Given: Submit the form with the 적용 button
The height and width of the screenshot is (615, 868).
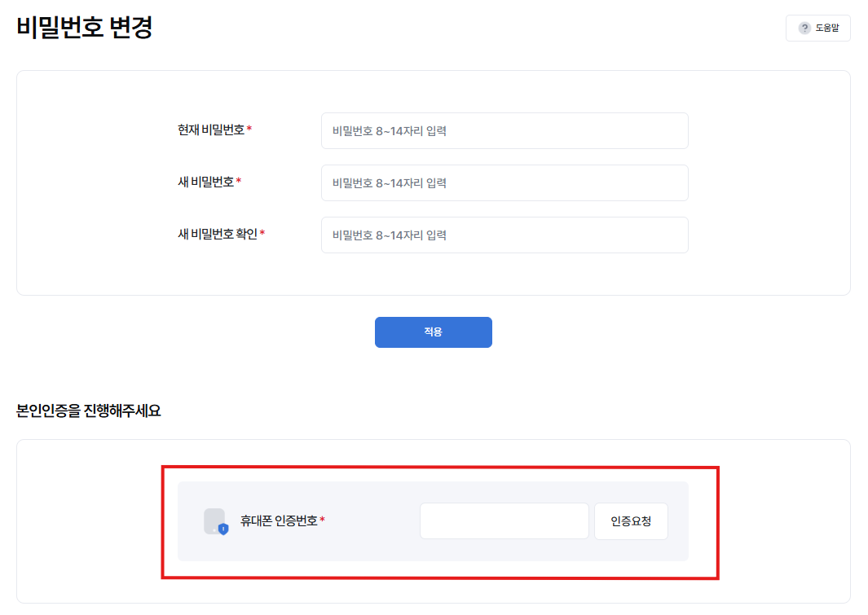Looking at the screenshot, I should pos(433,332).
